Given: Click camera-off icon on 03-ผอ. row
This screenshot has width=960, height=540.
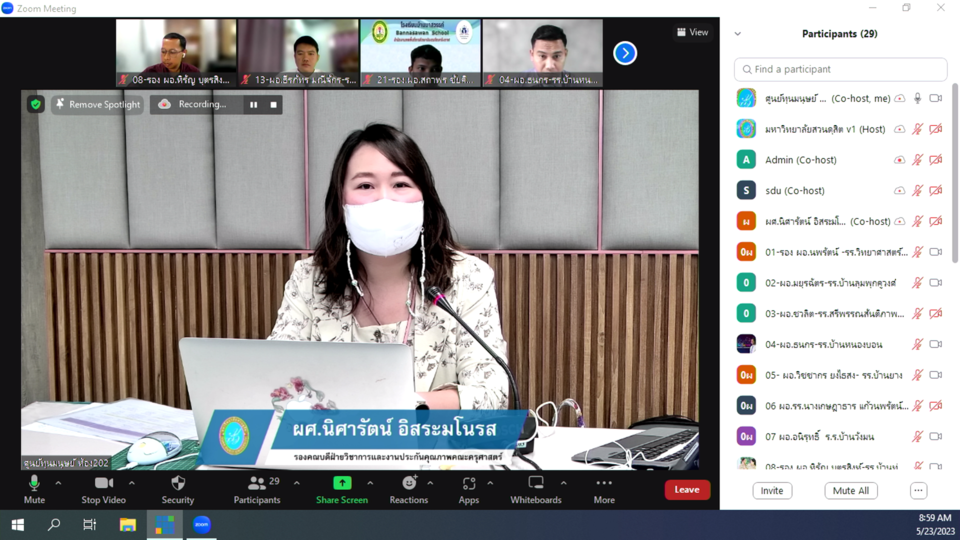Looking at the screenshot, I should (x=936, y=313).
